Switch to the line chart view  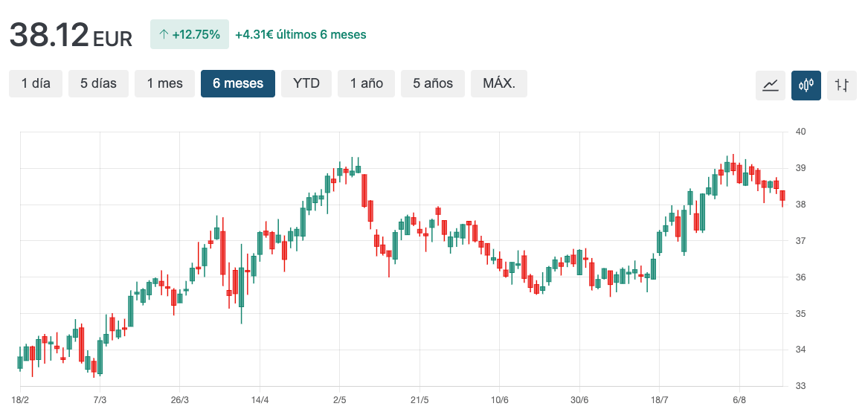(771, 86)
